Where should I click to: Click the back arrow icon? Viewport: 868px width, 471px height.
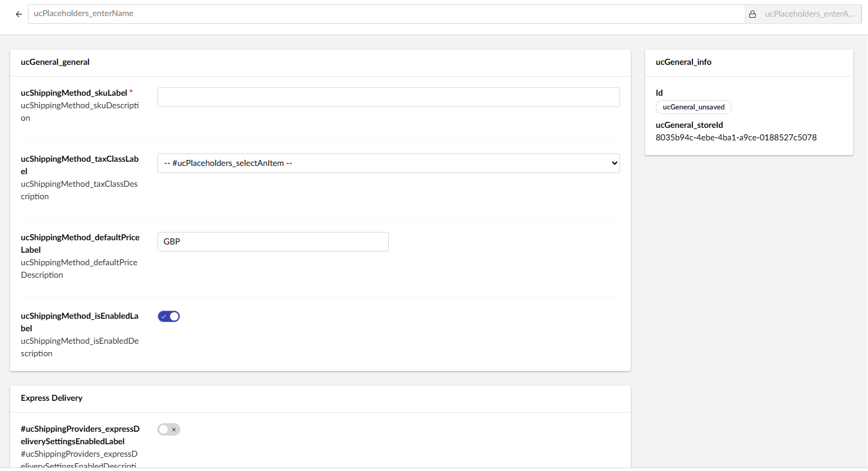click(x=18, y=14)
